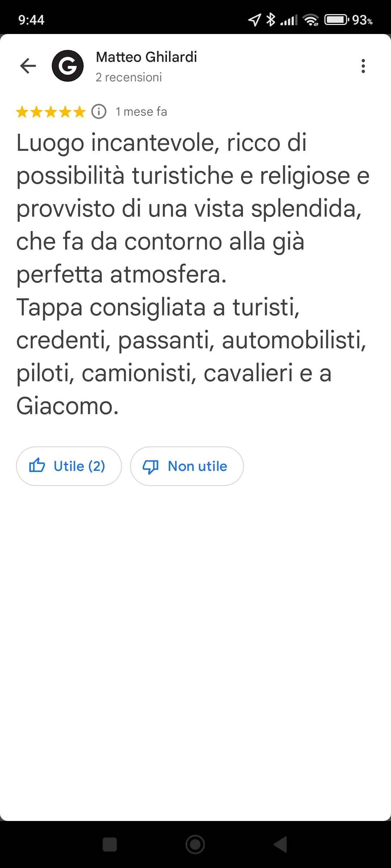Tap the review text body
The width and height of the screenshot is (391, 868).
point(193,274)
